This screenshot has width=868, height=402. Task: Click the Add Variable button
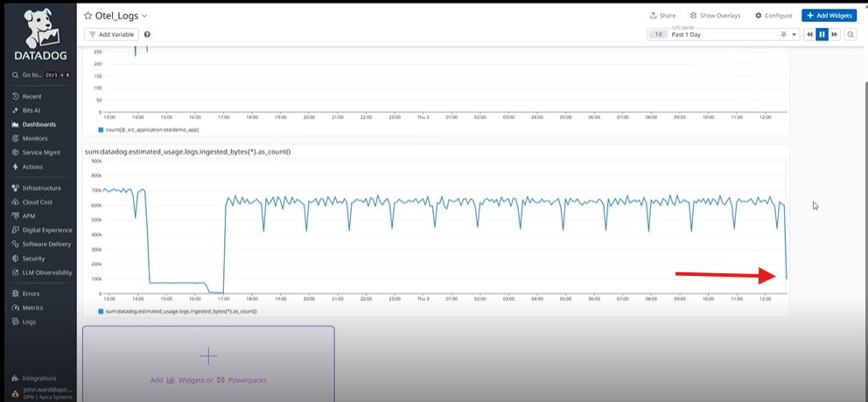[x=111, y=34]
